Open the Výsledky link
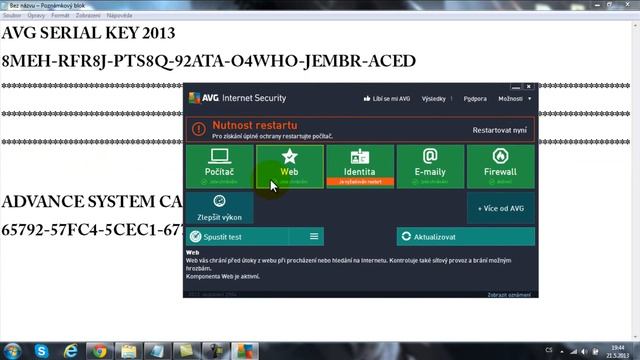Image resolution: width=640 pixels, height=360 pixels. click(433, 99)
